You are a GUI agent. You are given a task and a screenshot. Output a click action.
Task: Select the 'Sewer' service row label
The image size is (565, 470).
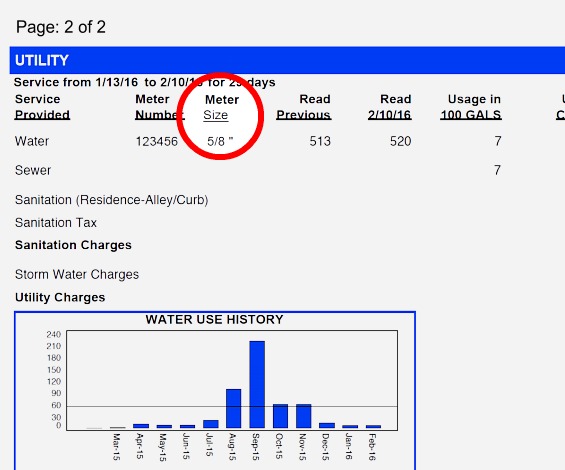coord(33,170)
